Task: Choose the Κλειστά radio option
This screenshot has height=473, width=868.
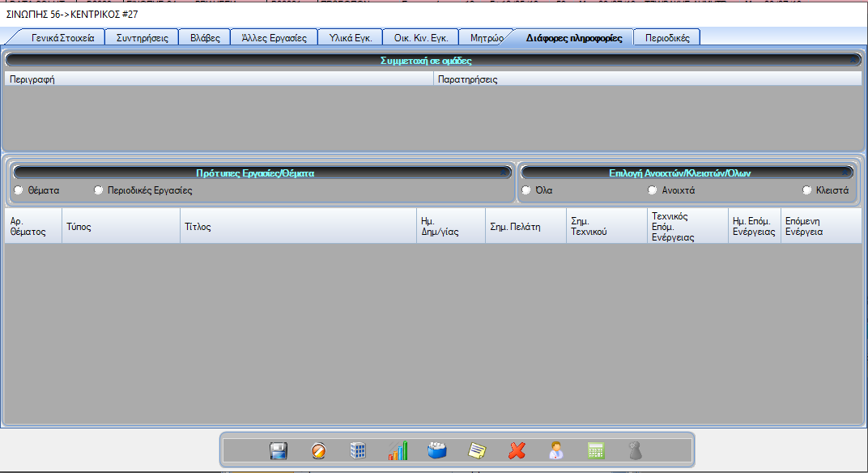Action: (806, 190)
